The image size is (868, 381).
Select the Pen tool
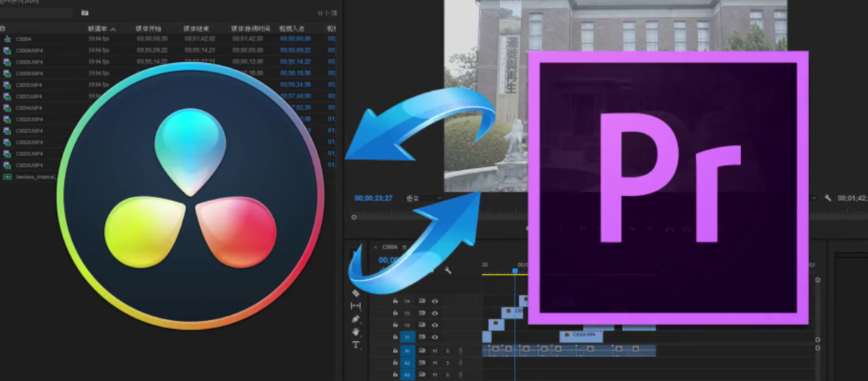(x=356, y=319)
